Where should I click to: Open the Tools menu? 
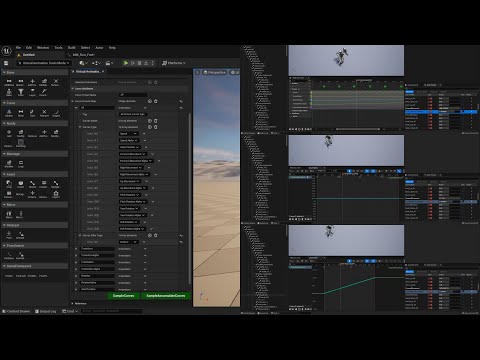[x=59, y=48]
